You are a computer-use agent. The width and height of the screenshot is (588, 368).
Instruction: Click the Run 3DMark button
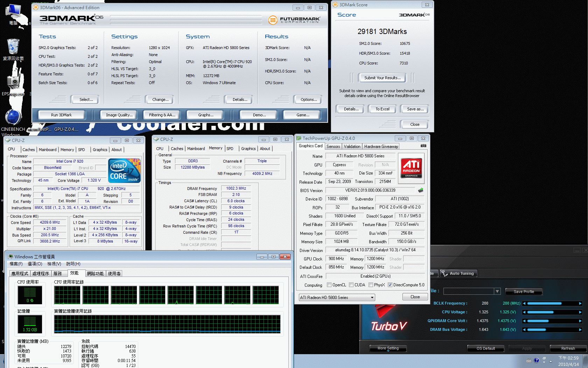61,115
